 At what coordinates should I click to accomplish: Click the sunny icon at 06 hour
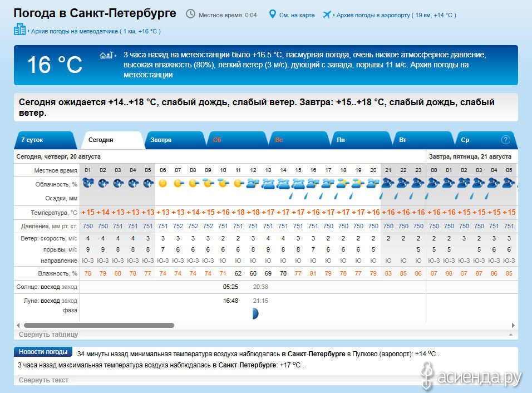(163, 184)
